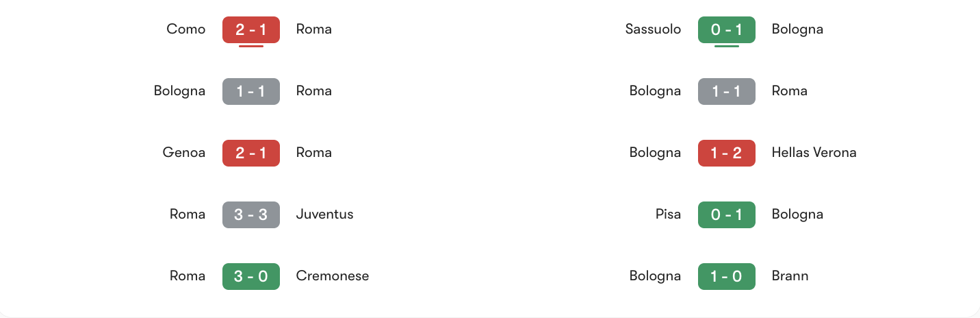Click the red underline below Como score
This screenshot has width=980, height=318.
click(x=251, y=47)
